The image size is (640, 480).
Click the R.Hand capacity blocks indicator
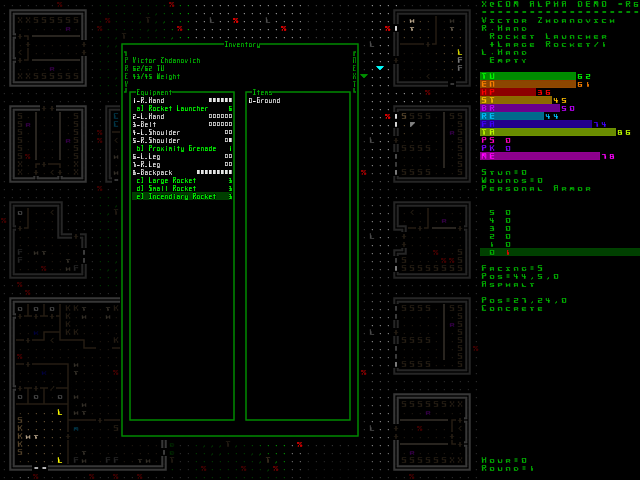pyautogui.click(x=220, y=100)
